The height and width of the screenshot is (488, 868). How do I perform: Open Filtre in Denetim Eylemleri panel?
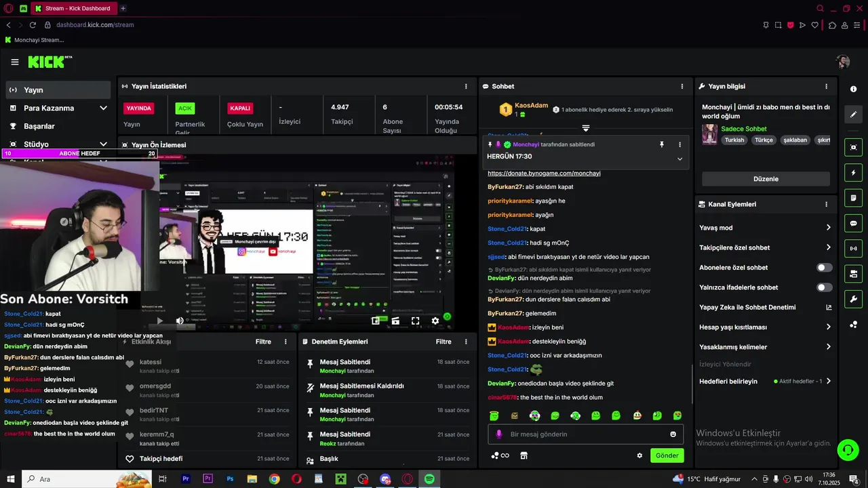tap(443, 342)
